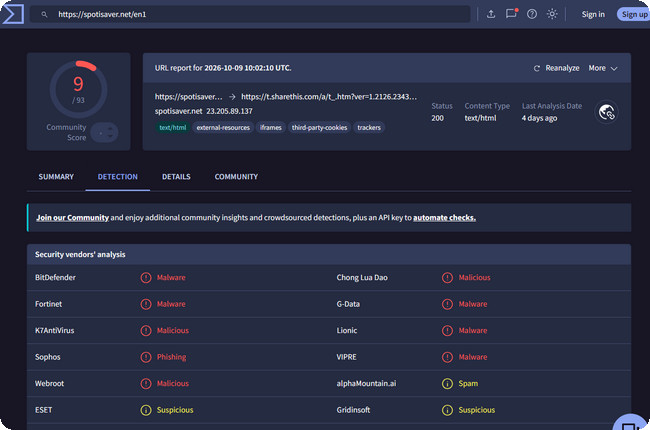Click the BitDefender vendor name
The height and width of the screenshot is (430, 650).
pos(55,277)
